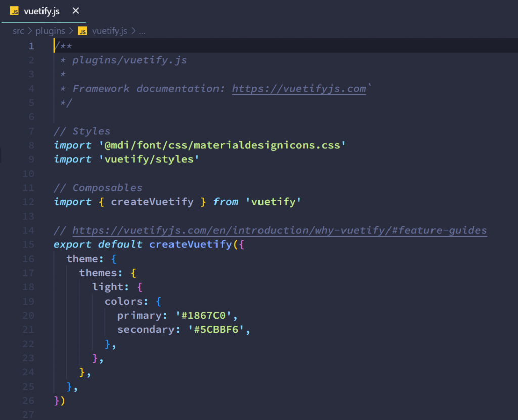Click the JS icon in the breadcrumb
The image size is (518, 420).
tap(82, 31)
